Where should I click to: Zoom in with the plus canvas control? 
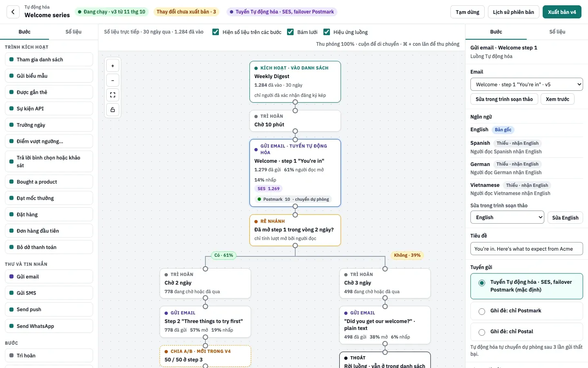point(113,65)
